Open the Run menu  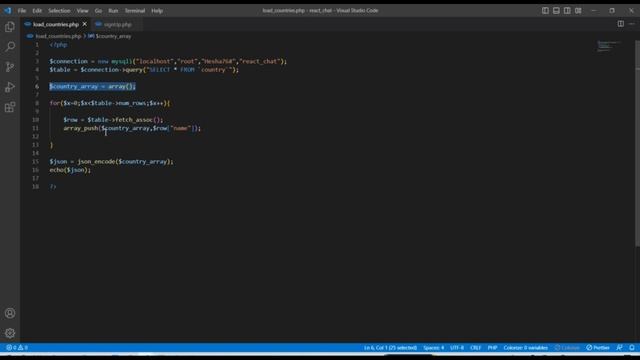pyautogui.click(x=113, y=11)
